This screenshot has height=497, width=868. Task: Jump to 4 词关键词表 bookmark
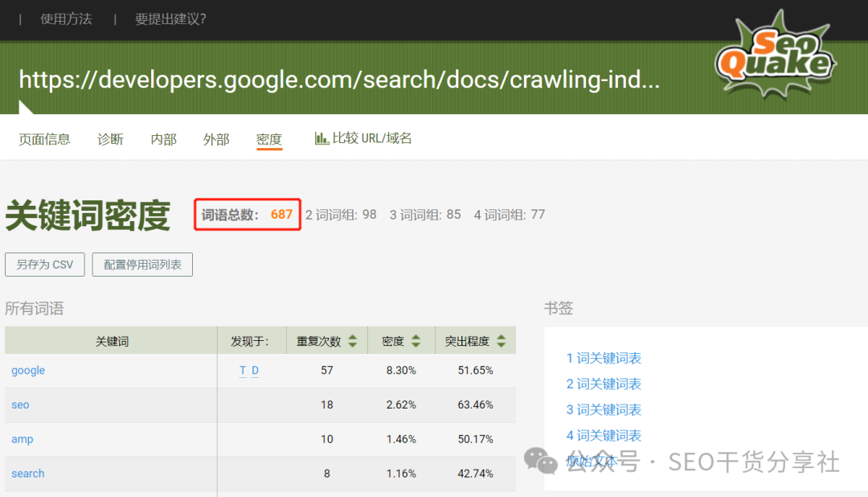pos(604,436)
